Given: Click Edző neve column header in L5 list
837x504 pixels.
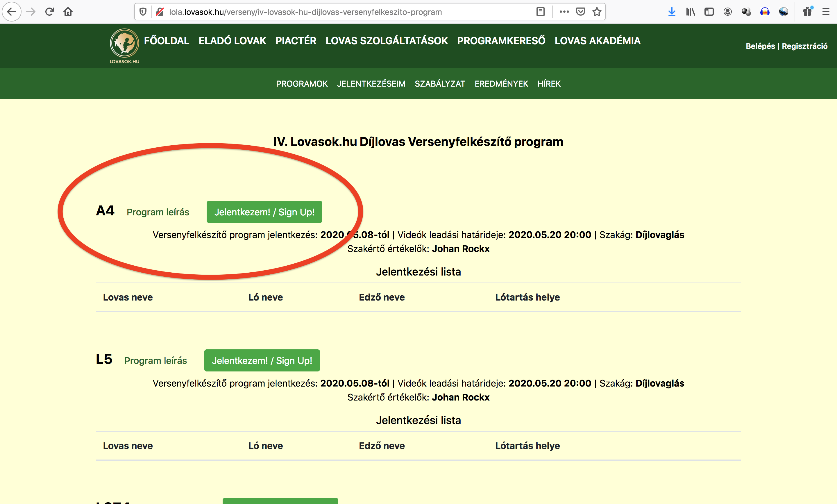Looking at the screenshot, I should point(382,446).
